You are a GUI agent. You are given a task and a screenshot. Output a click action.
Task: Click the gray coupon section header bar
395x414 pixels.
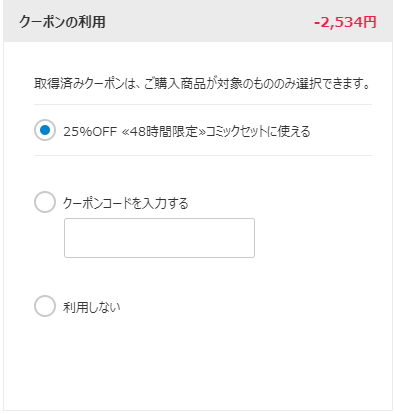click(198, 22)
